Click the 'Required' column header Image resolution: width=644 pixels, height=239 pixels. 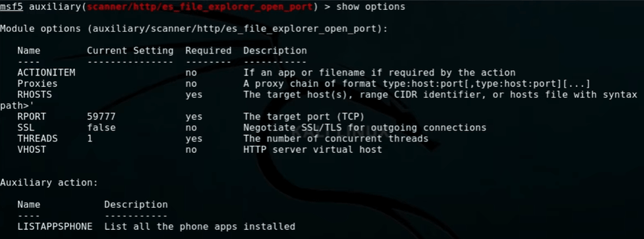[208, 51]
